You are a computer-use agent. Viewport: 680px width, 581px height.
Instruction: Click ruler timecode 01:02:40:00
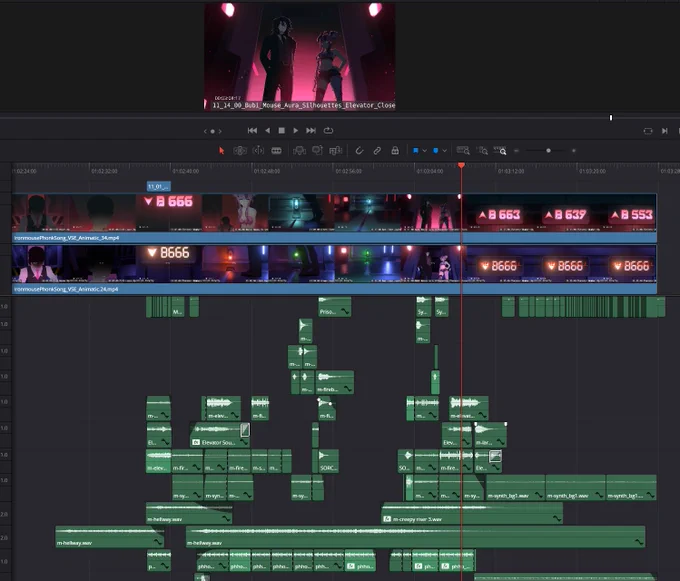(186, 171)
